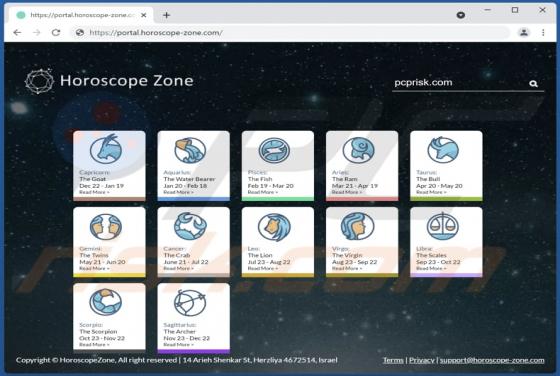Click 'Jul 23 - Aug 22' date text

[270, 262]
